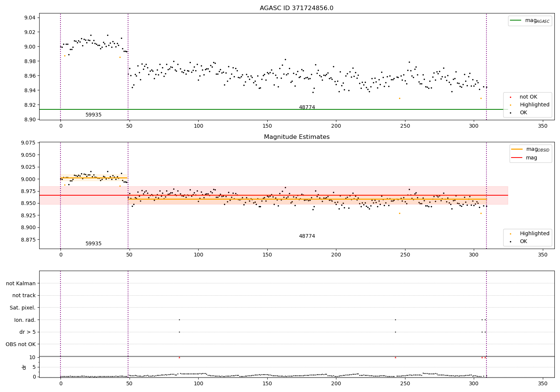Screen dimensions: 560x392
Task: Click the 8.92 tick label on top plot
Action: click(29, 105)
